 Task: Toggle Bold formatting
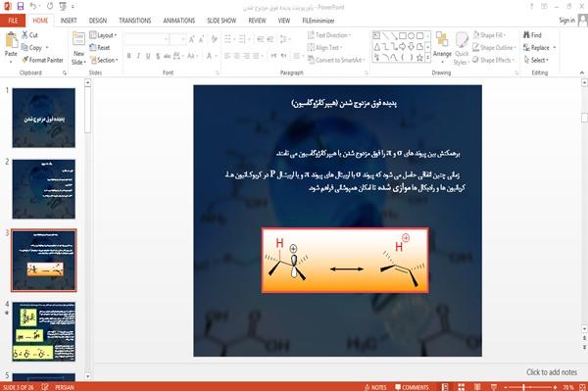click(x=129, y=56)
